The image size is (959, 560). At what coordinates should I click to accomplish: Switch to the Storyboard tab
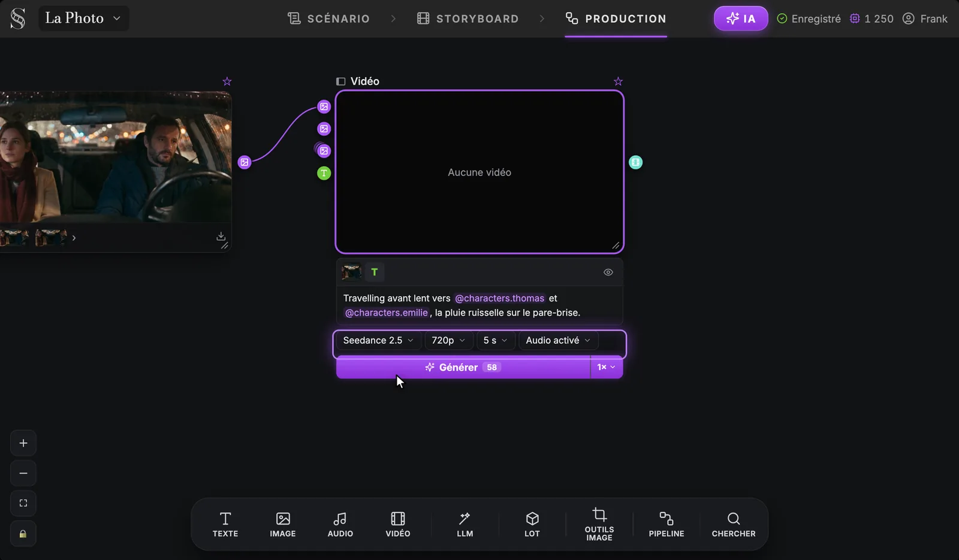point(468,19)
